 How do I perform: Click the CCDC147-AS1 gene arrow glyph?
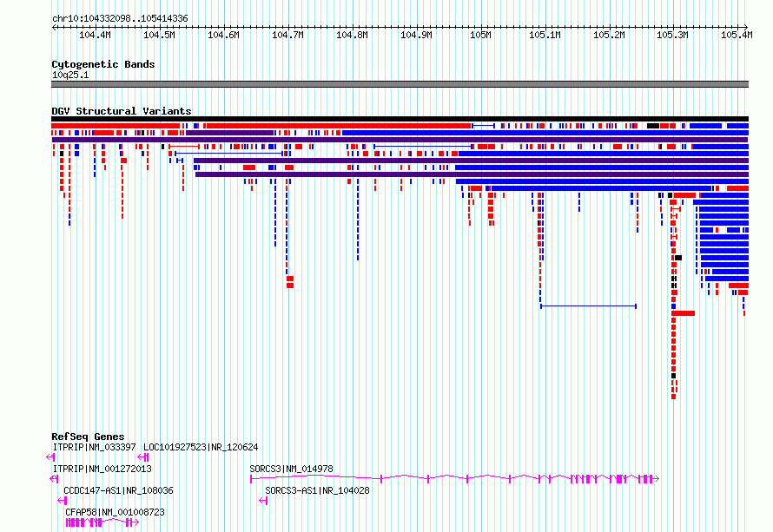pos(63,501)
